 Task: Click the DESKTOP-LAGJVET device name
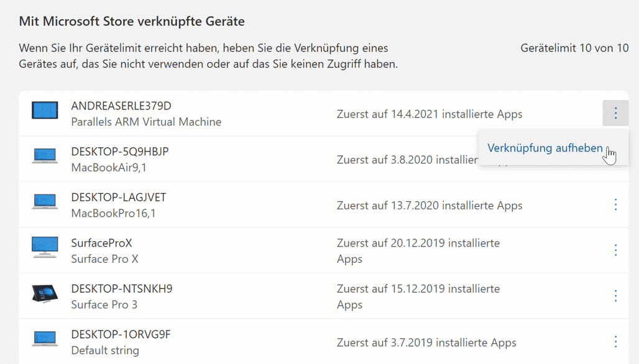119,198
